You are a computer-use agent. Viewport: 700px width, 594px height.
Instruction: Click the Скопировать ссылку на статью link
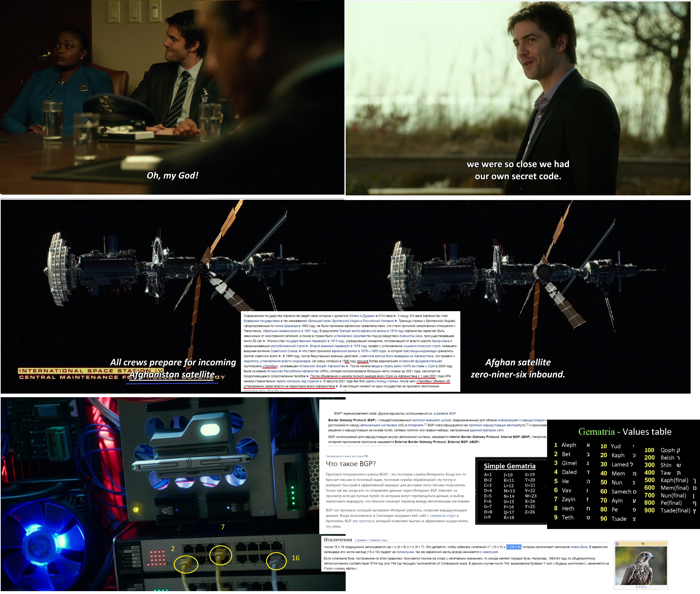click(345, 456)
